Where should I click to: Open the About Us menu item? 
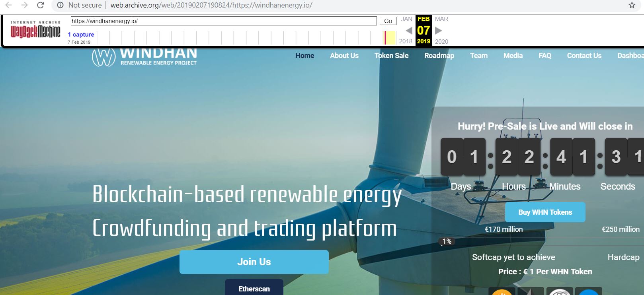(344, 56)
